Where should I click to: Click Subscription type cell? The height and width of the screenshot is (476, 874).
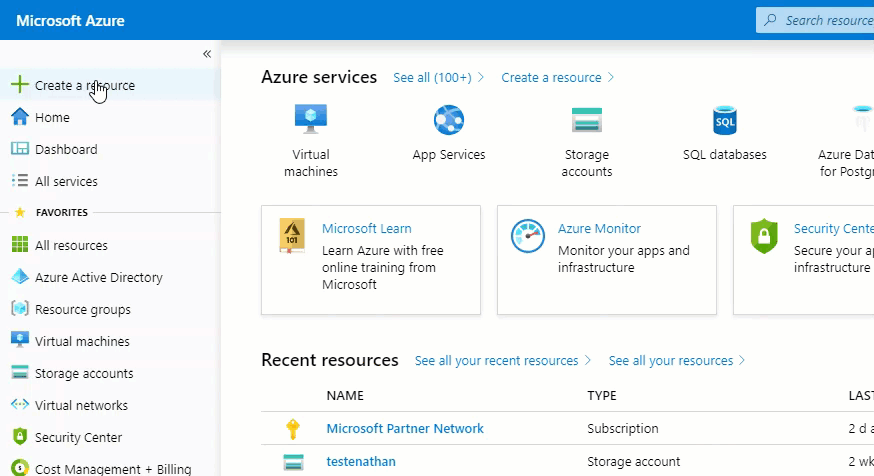623,429
